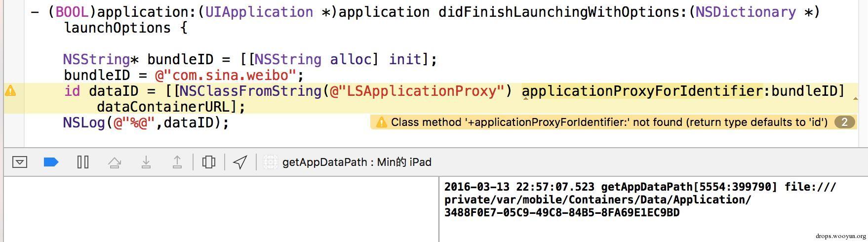Toggle the breakpoints activation arrow

[51, 162]
